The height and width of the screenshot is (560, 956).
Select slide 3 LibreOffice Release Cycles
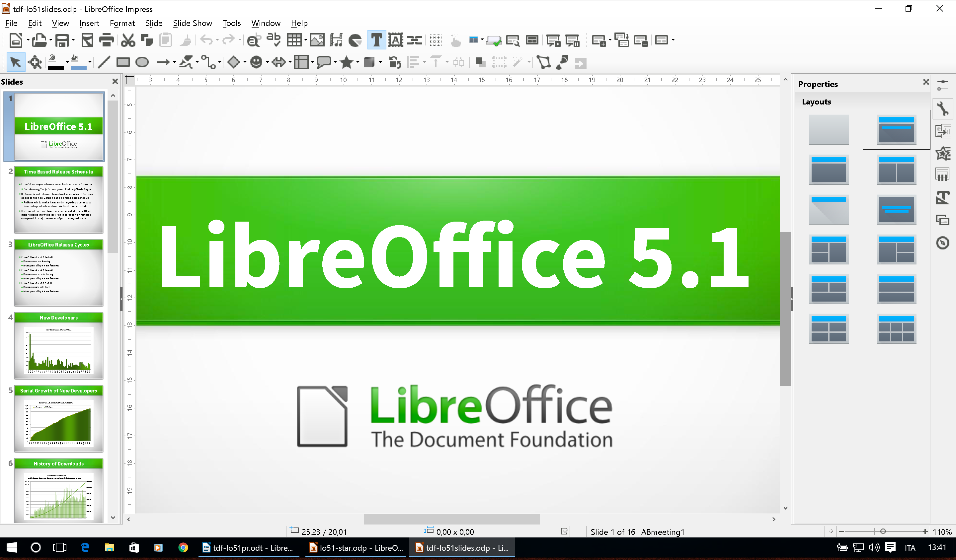[59, 272]
